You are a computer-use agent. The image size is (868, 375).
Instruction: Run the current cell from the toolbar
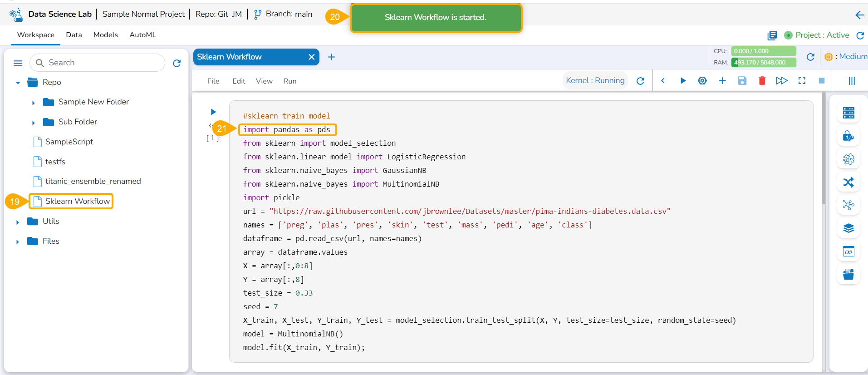point(682,81)
